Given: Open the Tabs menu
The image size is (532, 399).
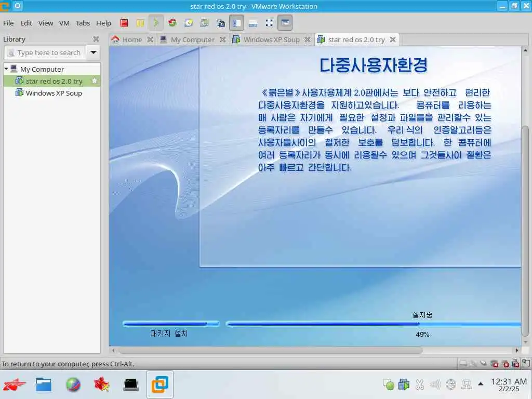Looking at the screenshot, I should point(83,23).
